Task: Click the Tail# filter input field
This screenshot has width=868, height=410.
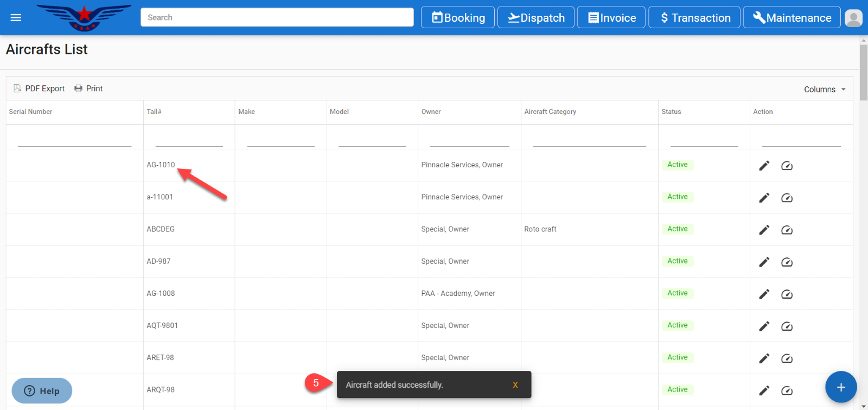Action: 189,140
